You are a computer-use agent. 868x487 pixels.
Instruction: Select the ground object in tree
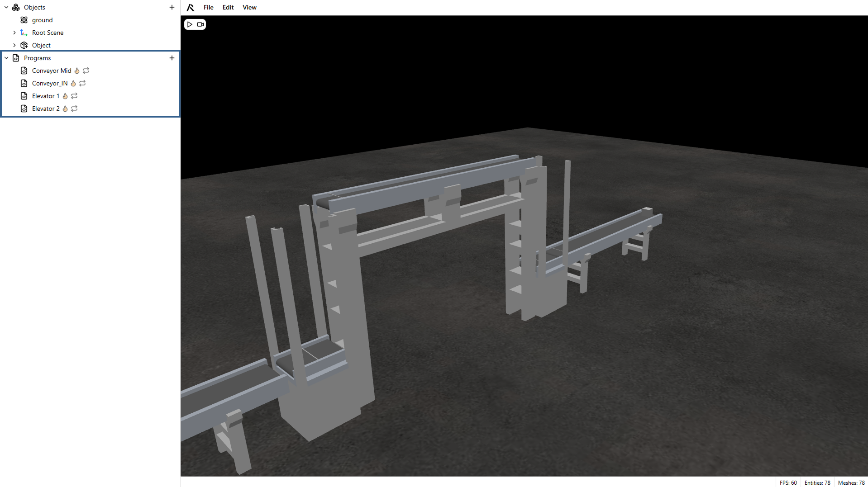pos(42,20)
